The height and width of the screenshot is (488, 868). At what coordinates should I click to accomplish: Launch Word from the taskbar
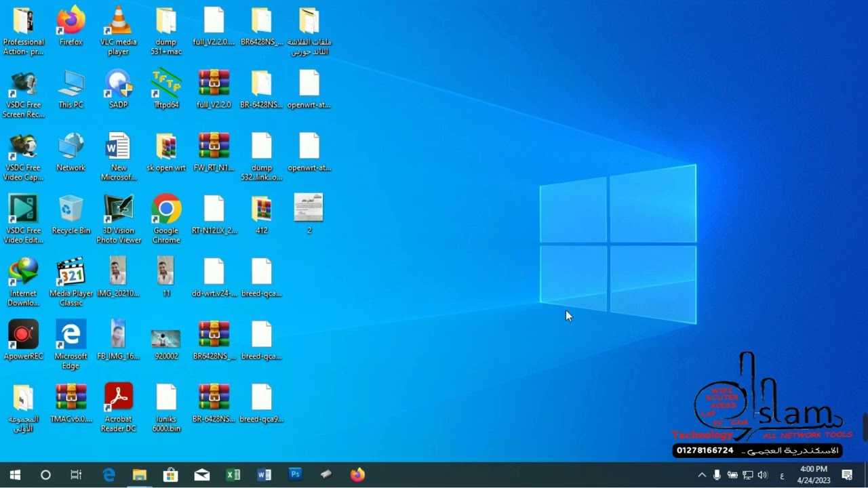(264, 475)
